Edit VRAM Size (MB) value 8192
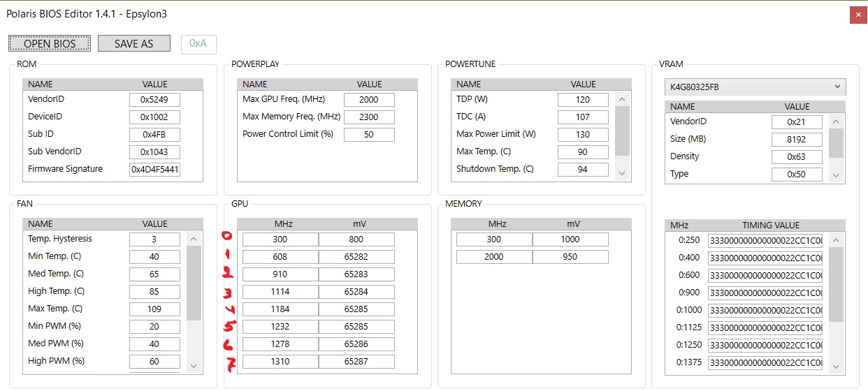The width and height of the screenshot is (868, 391). pos(797,139)
